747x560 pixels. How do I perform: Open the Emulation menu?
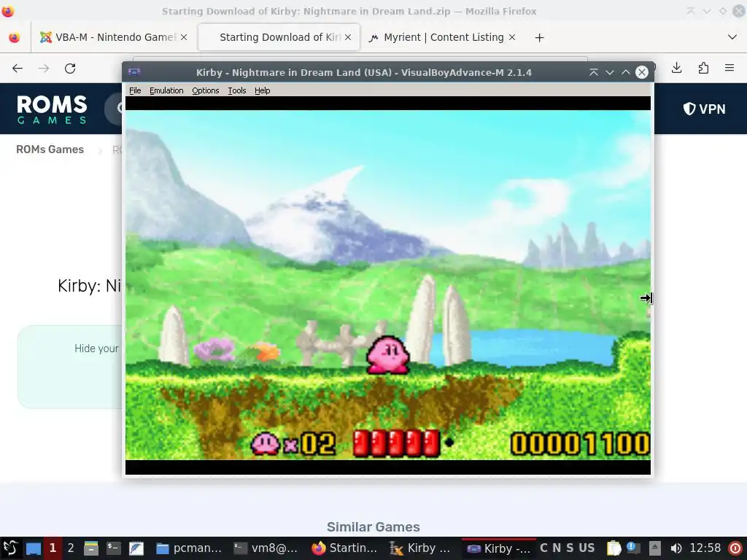tap(166, 90)
